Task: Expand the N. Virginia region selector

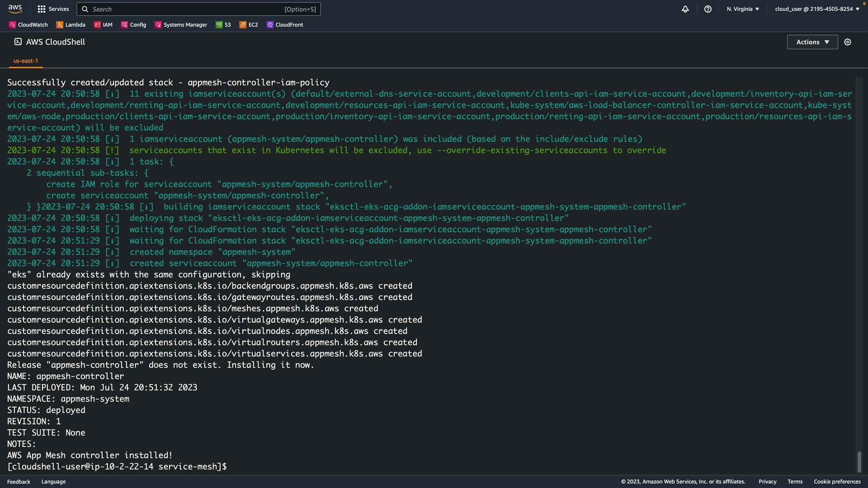Action: pos(743,9)
